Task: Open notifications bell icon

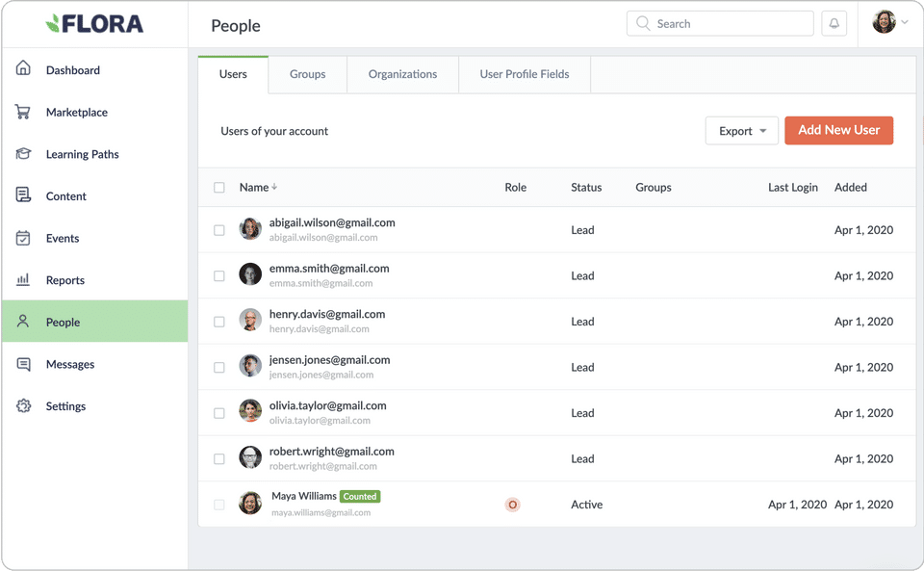Action: [834, 23]
